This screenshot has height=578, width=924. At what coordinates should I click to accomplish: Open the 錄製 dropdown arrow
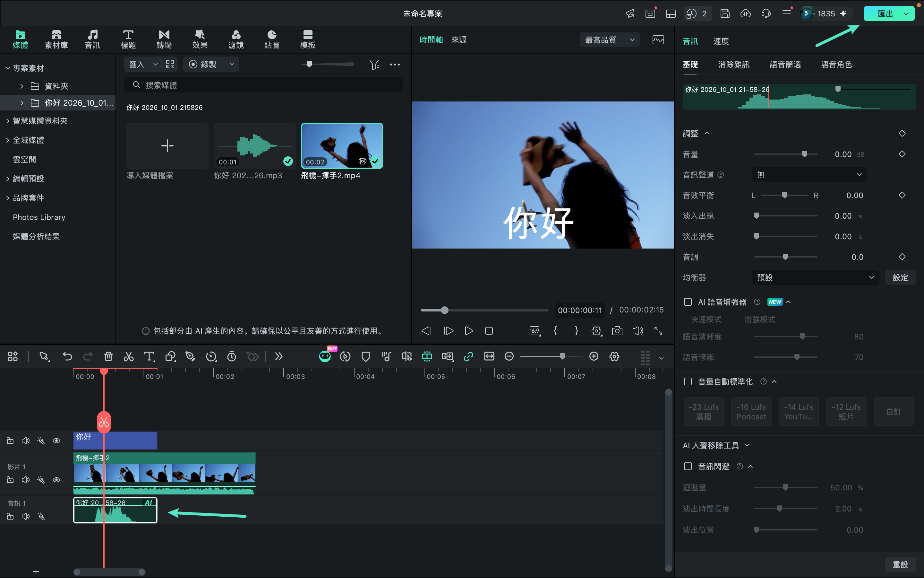tap(232, 64)
